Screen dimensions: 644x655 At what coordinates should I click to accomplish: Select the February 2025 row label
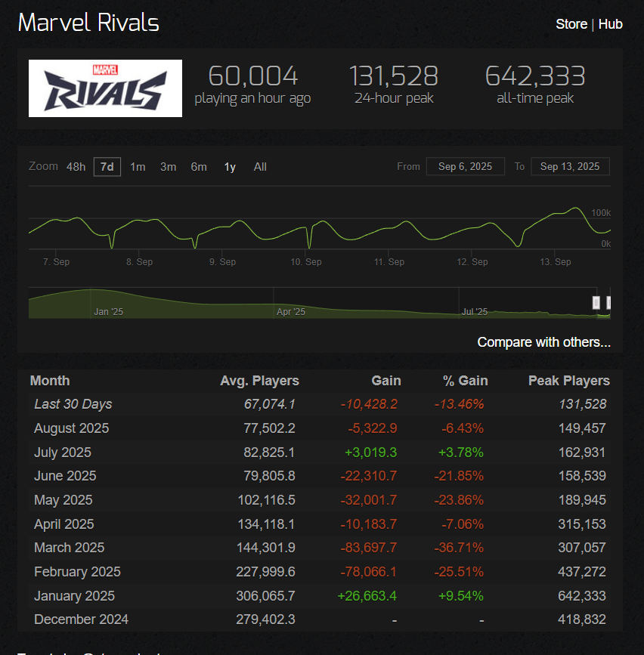point(77,572)
